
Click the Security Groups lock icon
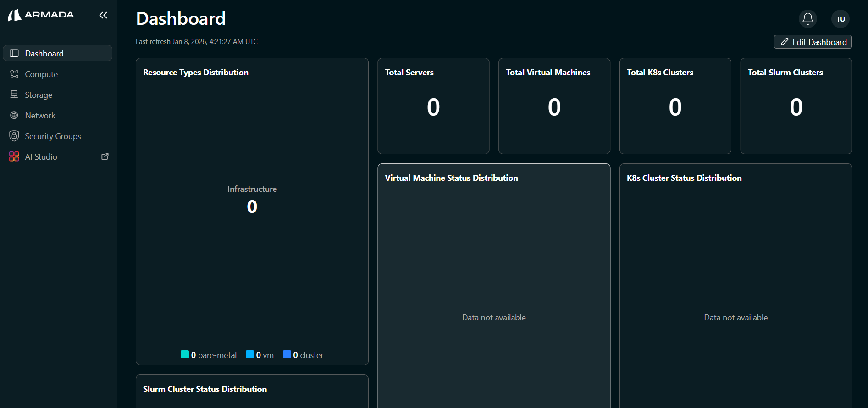(x=14, y=136)
